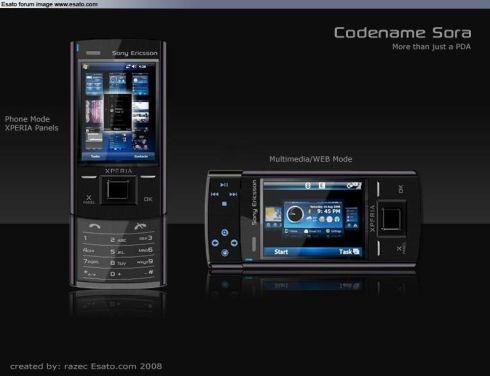
Task: Tap the blue right arrow key
Action: 234,243
